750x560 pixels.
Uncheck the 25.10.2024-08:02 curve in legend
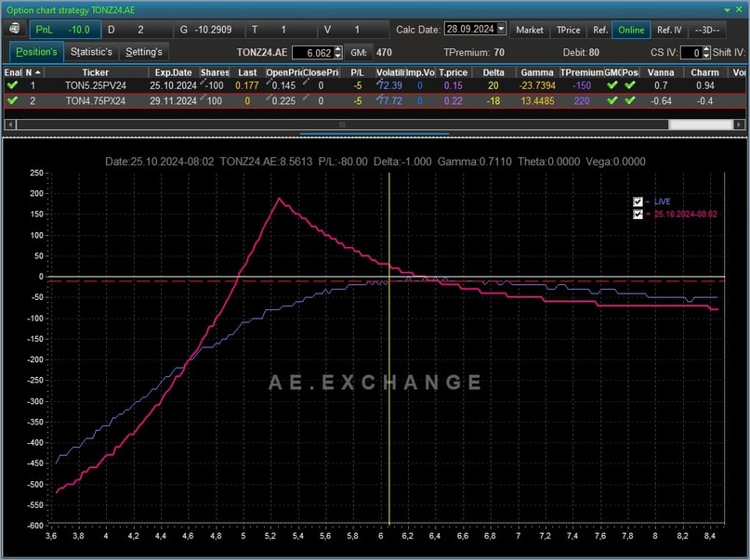(x=638, y=214)
